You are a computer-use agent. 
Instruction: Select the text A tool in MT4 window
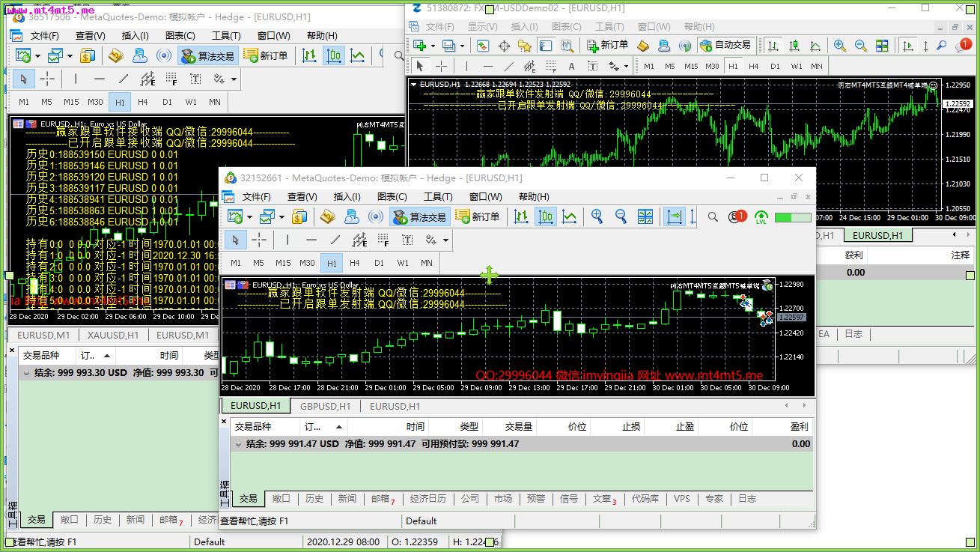point(571,66)
